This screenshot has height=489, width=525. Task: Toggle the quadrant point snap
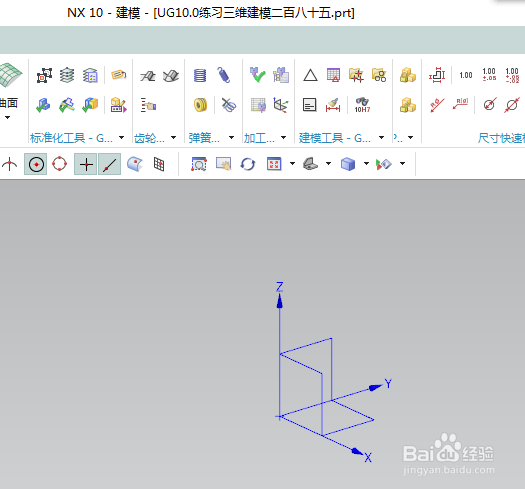(60, 164)
